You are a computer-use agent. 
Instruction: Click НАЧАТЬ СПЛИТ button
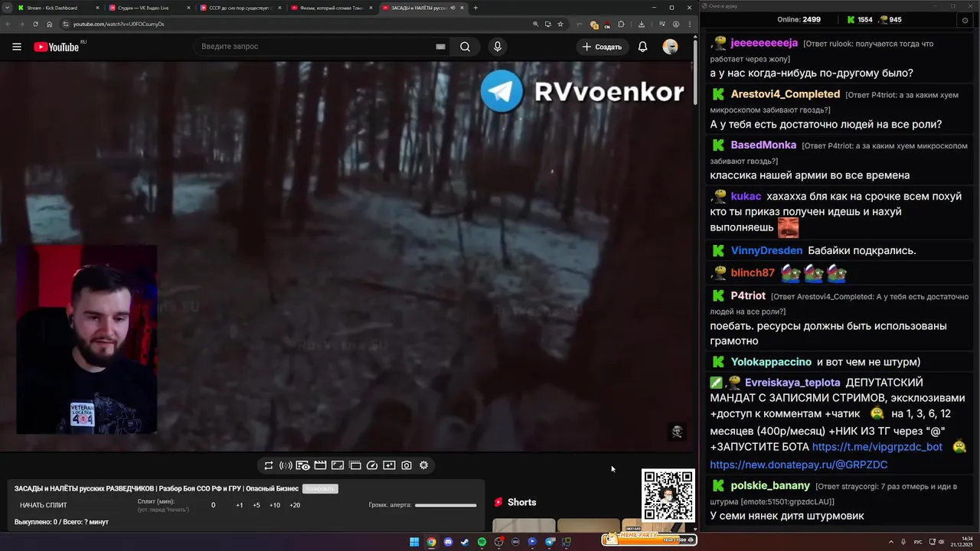click(x=44, y=505)
